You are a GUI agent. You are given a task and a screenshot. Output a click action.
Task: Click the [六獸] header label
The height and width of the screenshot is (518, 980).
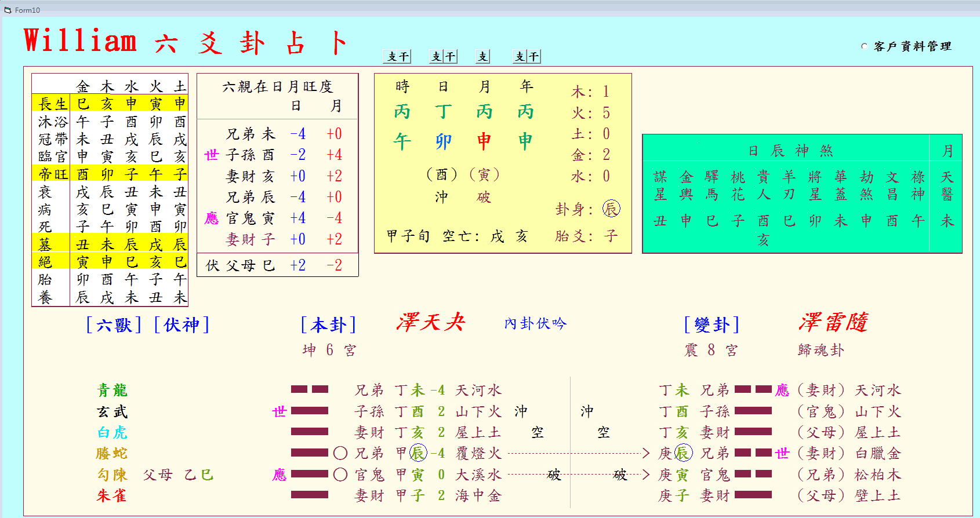tap(114, 325)
